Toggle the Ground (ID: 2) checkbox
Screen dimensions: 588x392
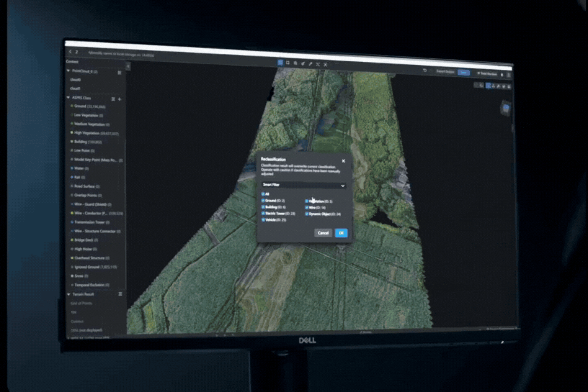(x=263, y=200)
